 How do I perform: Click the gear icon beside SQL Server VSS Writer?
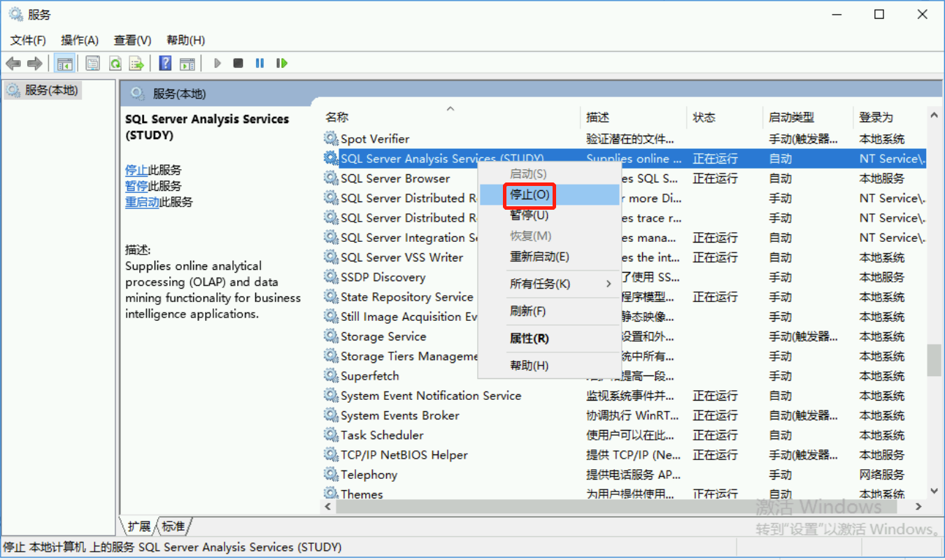point(331,257)
